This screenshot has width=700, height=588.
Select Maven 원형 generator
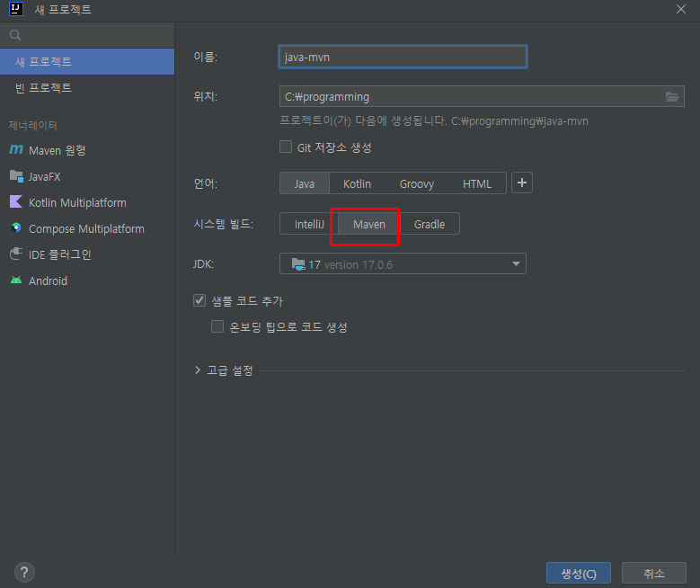(x=87, y=150)
